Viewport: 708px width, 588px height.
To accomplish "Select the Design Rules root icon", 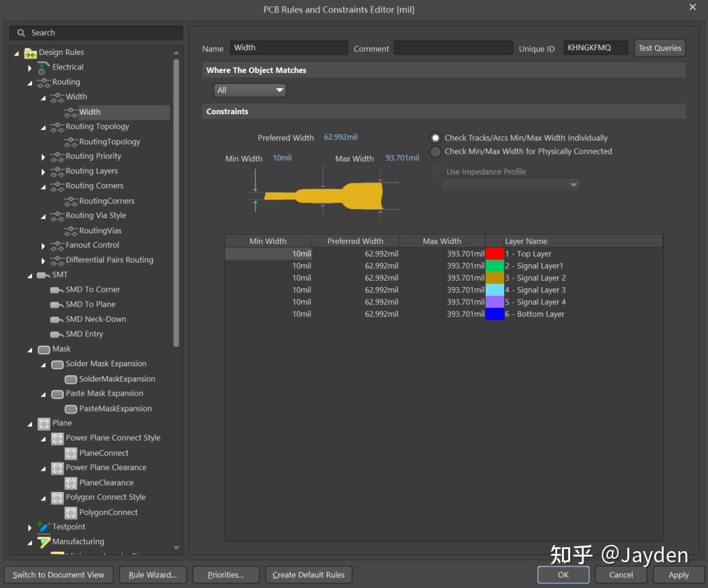I will pos(31,52).
